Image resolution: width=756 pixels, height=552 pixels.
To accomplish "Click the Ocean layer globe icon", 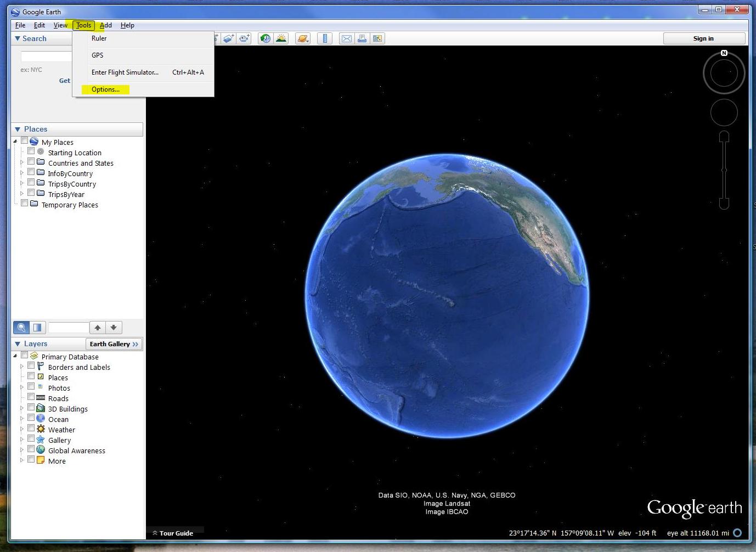I will (41, 419).
